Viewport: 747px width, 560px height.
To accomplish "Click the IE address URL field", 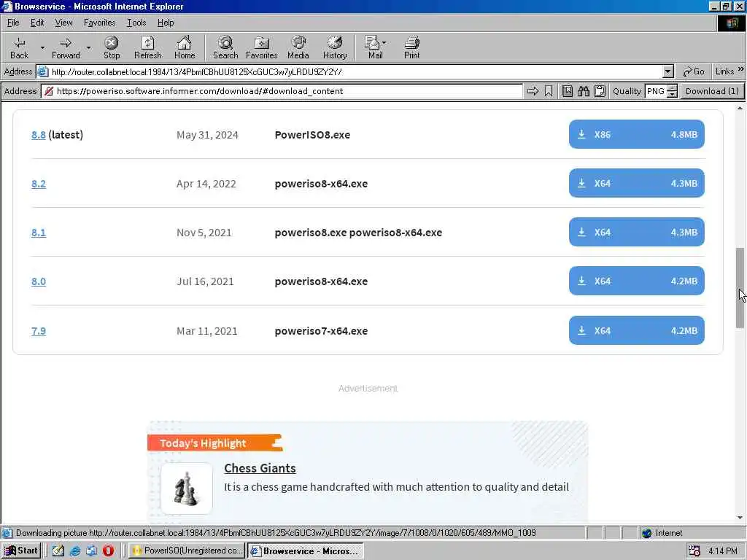I will 356,72.
